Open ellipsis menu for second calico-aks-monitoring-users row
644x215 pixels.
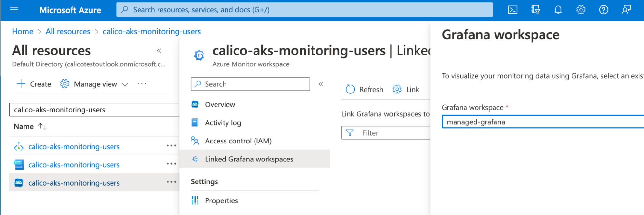(171, 164)
